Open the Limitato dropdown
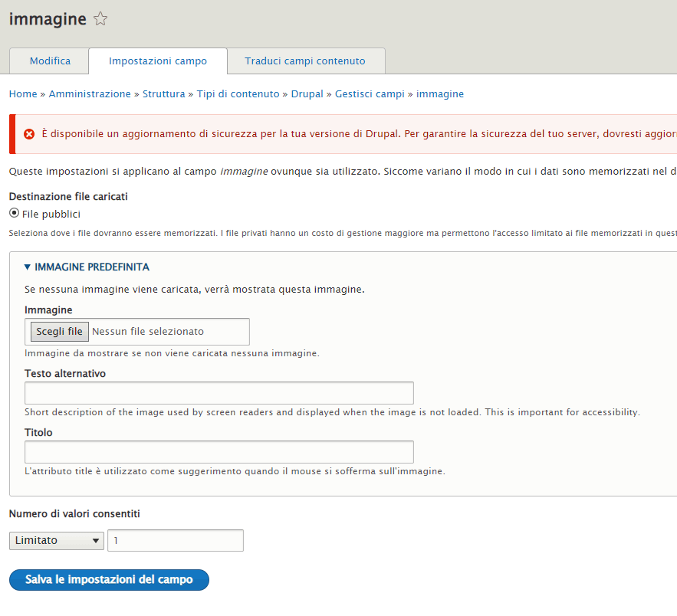The height and width of the screenshot is (616, 677). click(57, 541)
